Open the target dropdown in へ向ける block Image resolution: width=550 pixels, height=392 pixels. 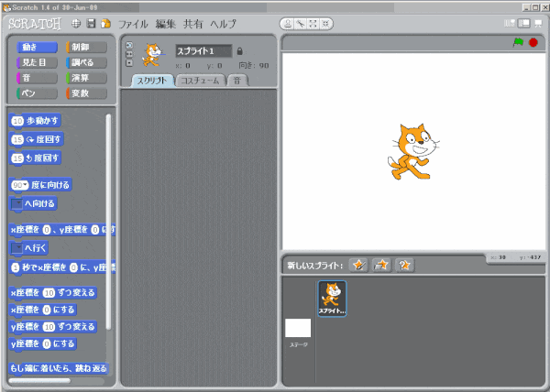16,203
